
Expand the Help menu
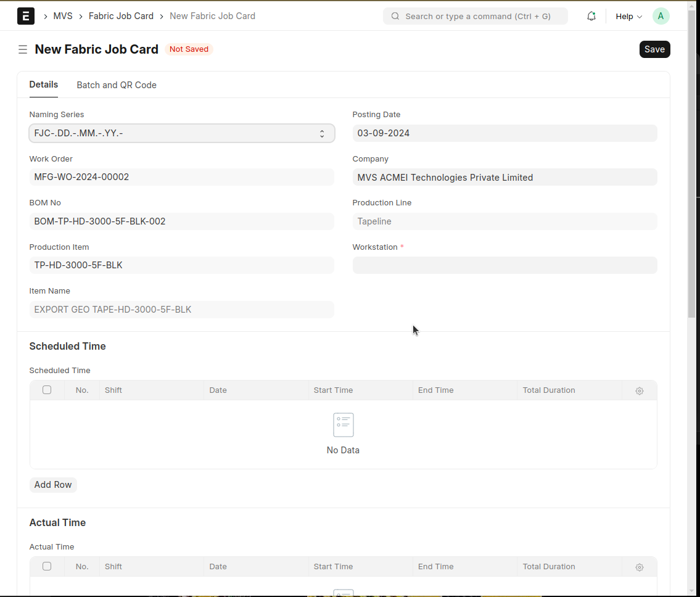tap(628, 16)
